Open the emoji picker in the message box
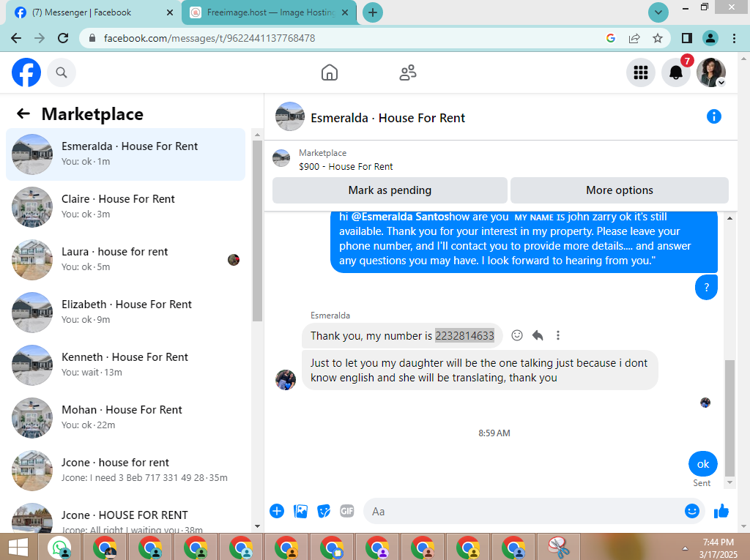This screenshot has height=560, width=750. click(x=691, y=511)
